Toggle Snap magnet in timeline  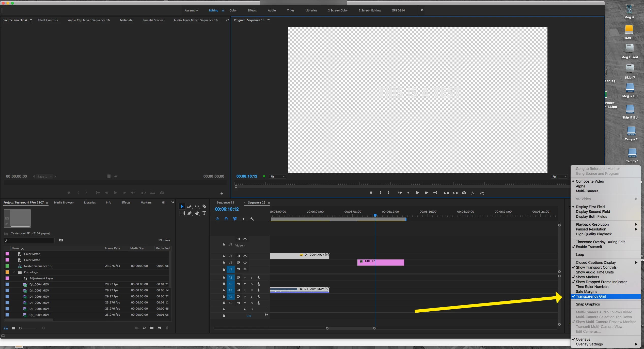pyautogui.click(x=226, y=219)
